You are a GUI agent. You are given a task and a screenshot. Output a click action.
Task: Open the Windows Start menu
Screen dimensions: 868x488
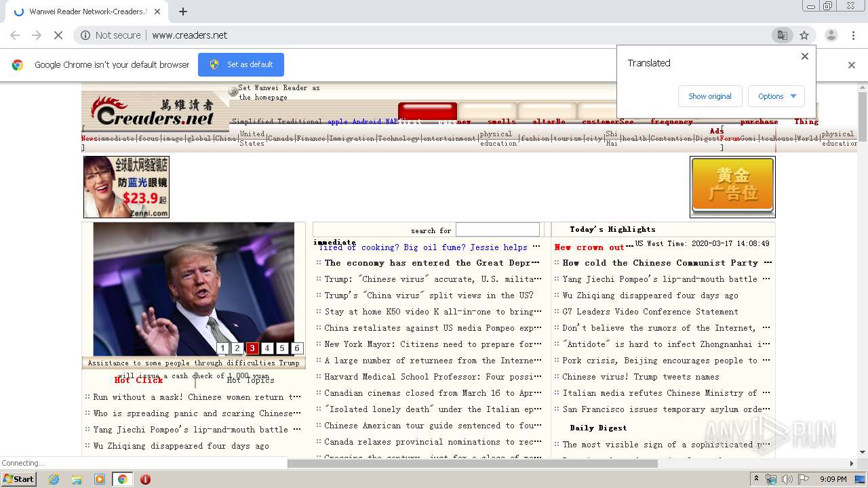point(18,479)
